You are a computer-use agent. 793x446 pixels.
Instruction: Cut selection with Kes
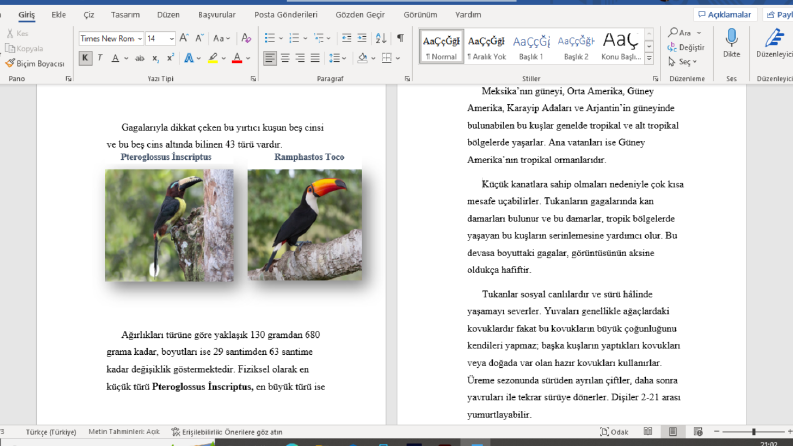[x=17, y=33]
